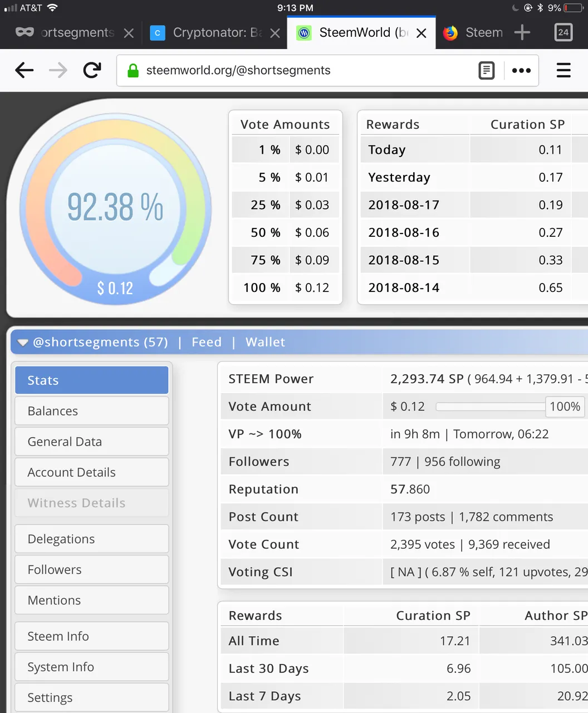The width and height of the screenshot is (588, 713).
Task: Select the 50 % vote amount row
Action: tap(285, 232)
